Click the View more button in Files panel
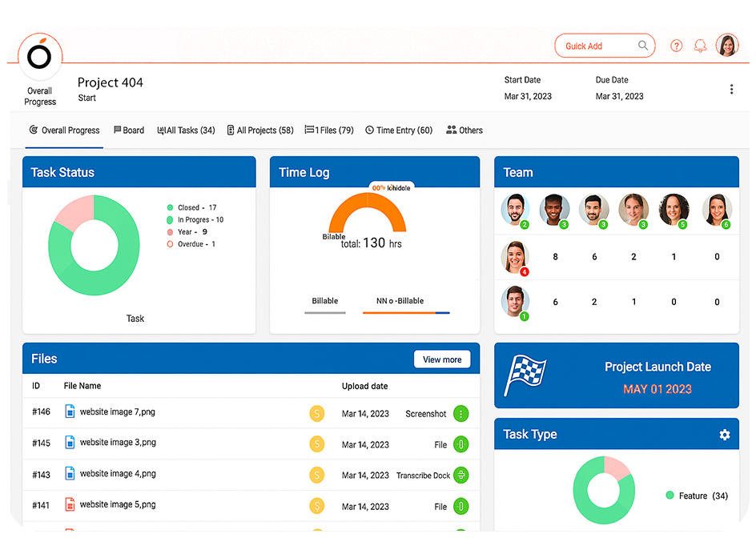756x558 pixels. coord(442,359)
